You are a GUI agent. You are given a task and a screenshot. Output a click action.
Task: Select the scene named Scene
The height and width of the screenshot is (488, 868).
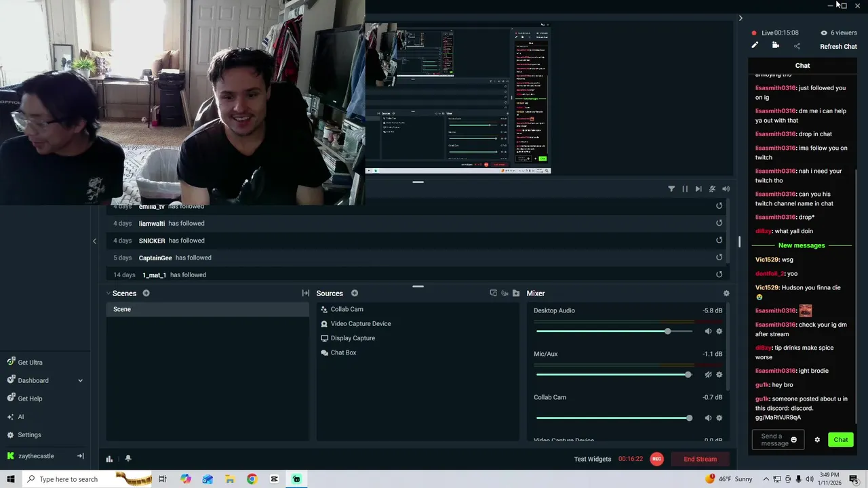tap(208, 309)
